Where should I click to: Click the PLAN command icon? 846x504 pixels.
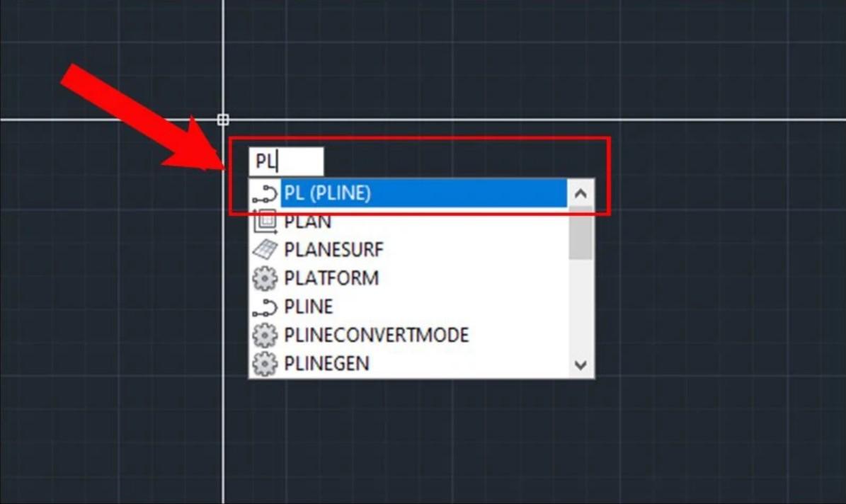(264, 222)
